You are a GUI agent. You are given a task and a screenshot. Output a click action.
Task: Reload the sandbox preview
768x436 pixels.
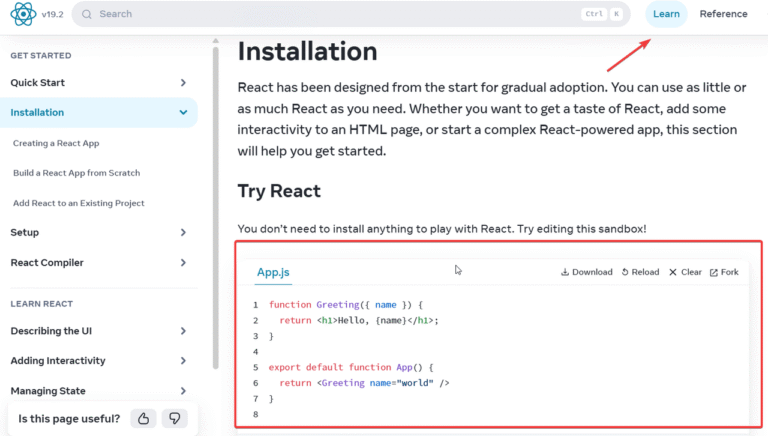[x=640, y=272]
